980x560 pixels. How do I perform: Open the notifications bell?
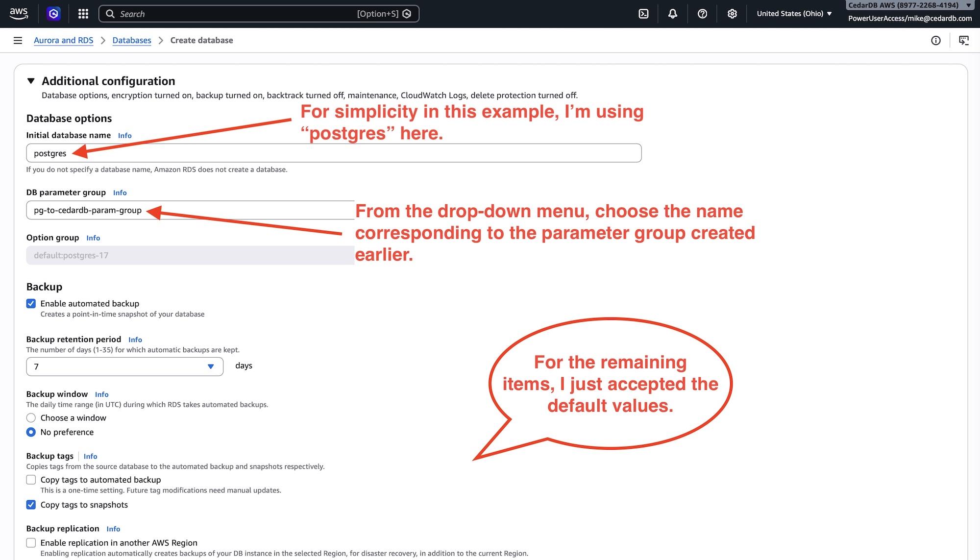pos(672,13)
